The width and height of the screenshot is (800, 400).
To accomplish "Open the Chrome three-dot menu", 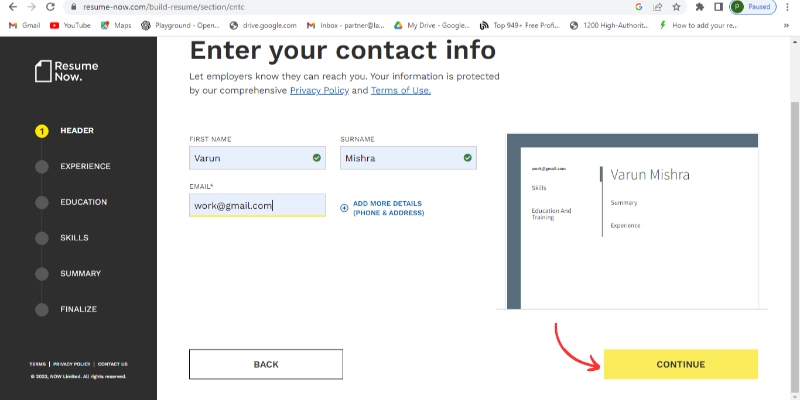I will (790, 6).
